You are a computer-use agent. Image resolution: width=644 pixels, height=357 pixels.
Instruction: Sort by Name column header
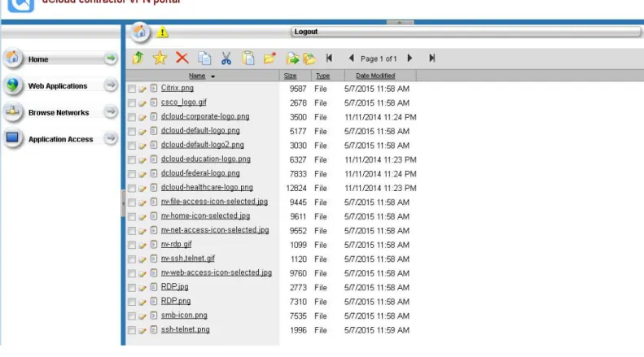[197, 76]
